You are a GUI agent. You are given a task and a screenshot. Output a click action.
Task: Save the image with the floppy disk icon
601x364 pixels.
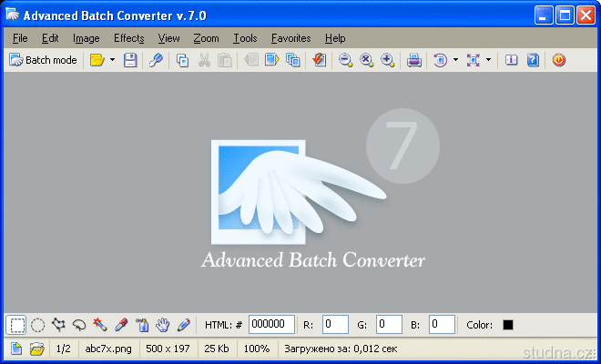tap(130, 60)
